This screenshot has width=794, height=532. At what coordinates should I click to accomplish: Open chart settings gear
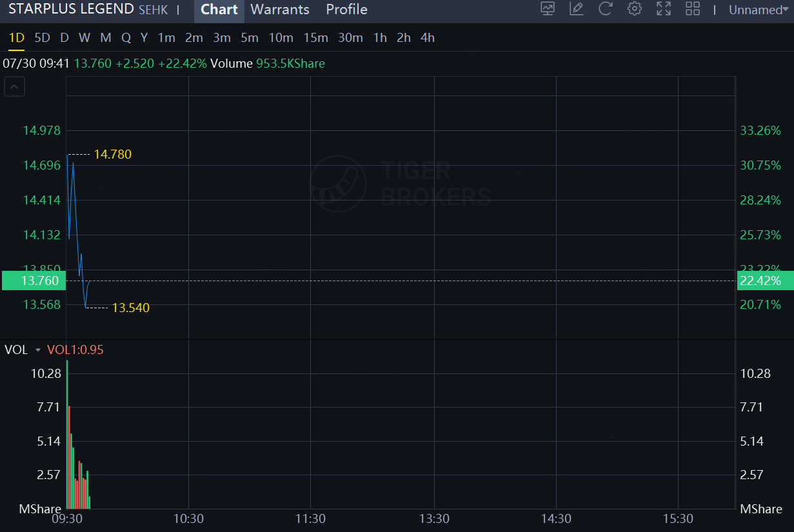coord(635,9)
